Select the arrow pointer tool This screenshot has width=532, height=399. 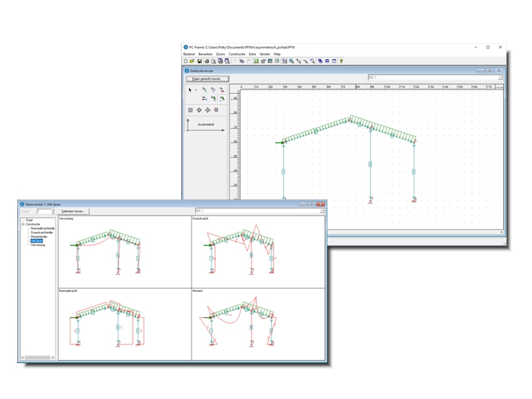pos(190,90)
